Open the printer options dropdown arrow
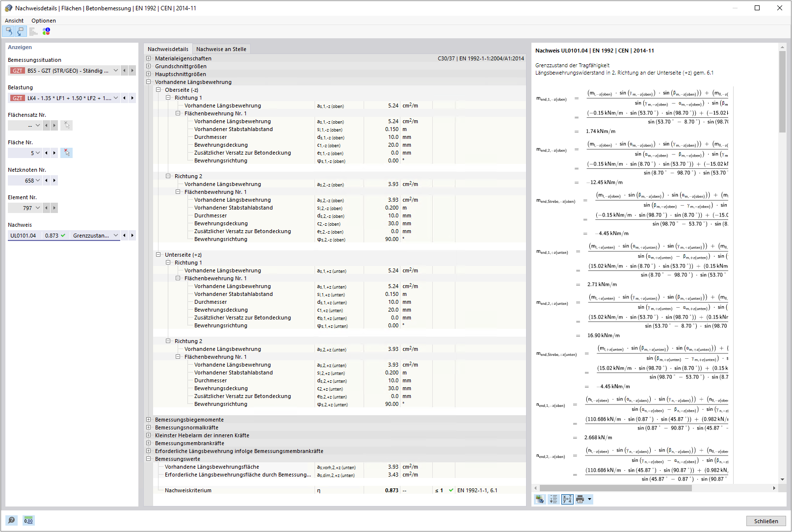The image size is (792, 532). [x=589, y=499]
